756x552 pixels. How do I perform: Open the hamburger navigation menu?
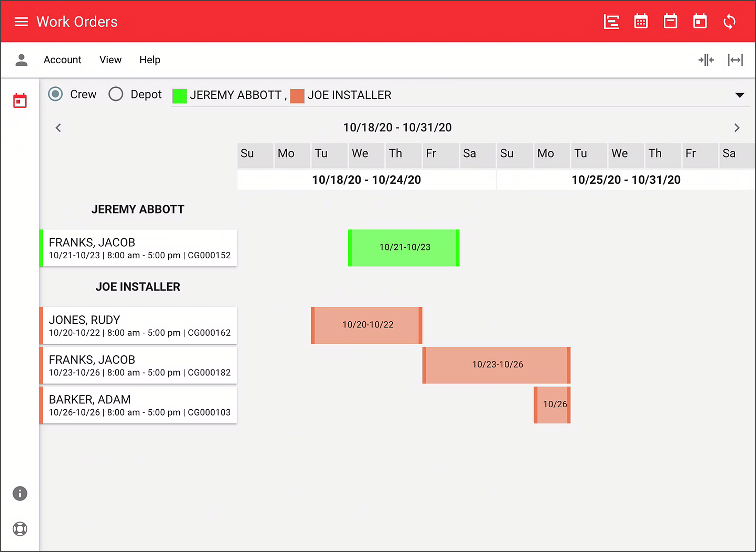(21, 21)
